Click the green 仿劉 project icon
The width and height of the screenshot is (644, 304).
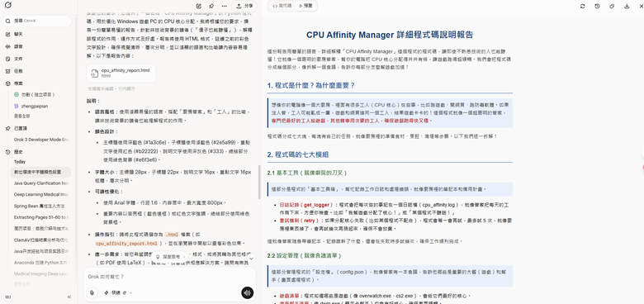[x=17, y=94]
